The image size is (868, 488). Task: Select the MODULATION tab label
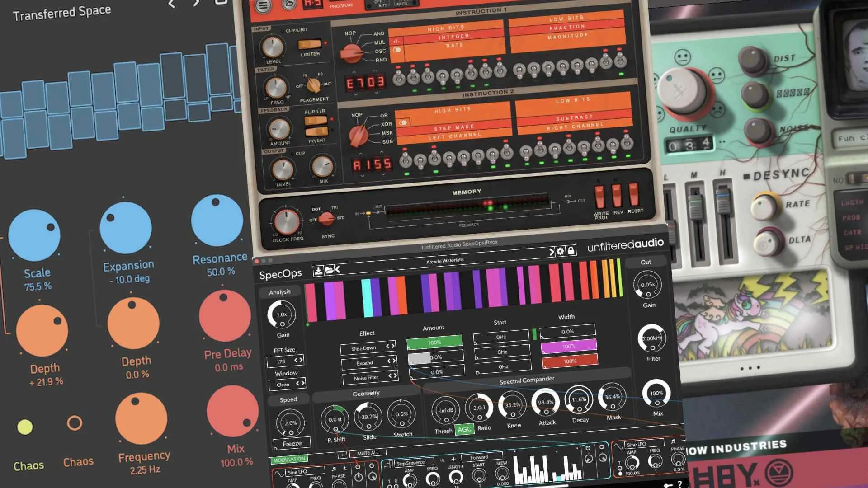(289, 459)
